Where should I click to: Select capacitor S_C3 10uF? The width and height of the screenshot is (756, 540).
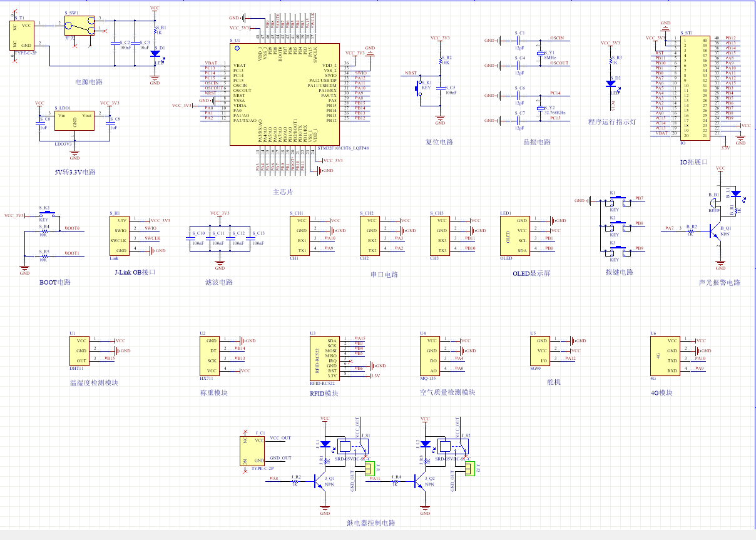click(x=136, y=43)
